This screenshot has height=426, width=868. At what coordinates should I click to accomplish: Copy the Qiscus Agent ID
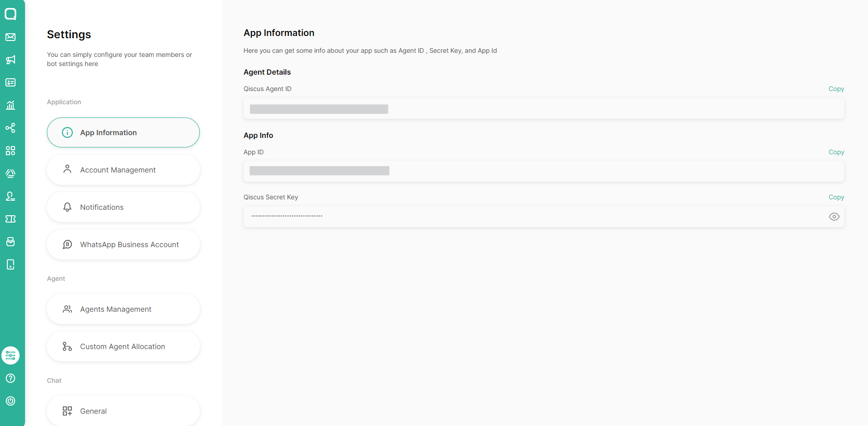836,89
